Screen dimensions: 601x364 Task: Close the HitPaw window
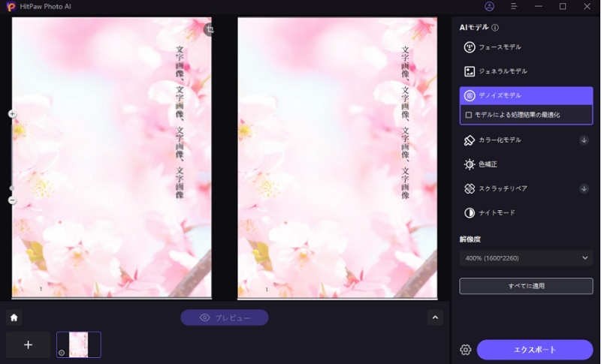(x=587, y=7)
